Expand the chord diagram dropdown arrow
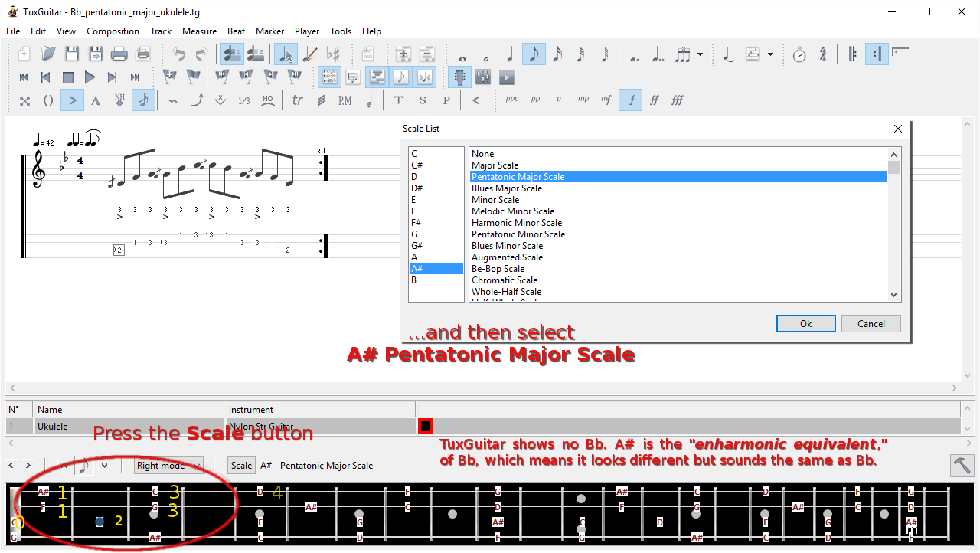 pyautogui.click(x=770, y=54)
